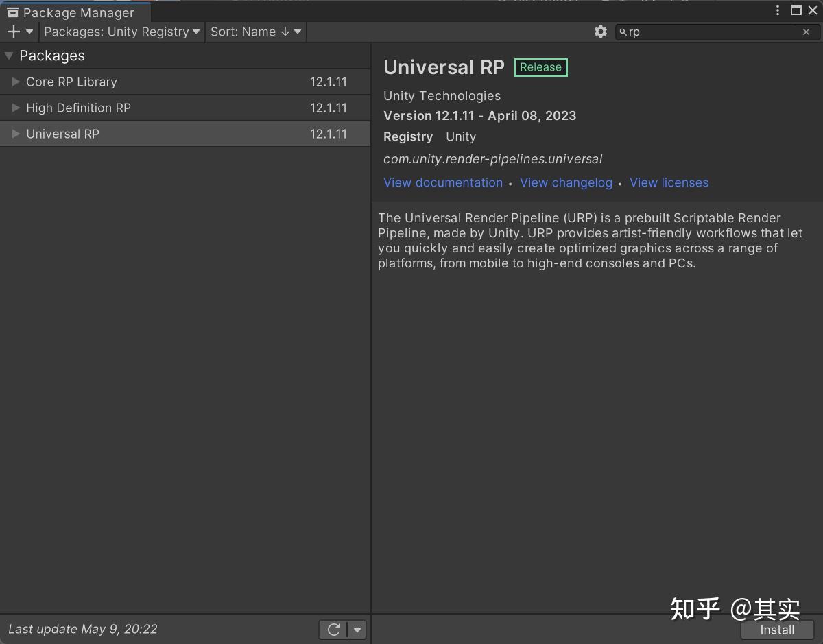The image size is (823, 644).
Task: Open the Packages: Unity Registry dropdown
Action: coord(120,32)
